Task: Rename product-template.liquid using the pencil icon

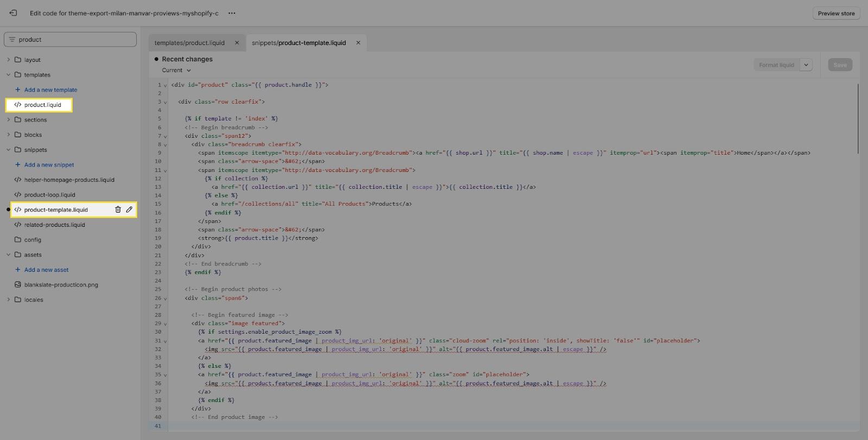Action: pyautogui.click(x=129, y=209)
